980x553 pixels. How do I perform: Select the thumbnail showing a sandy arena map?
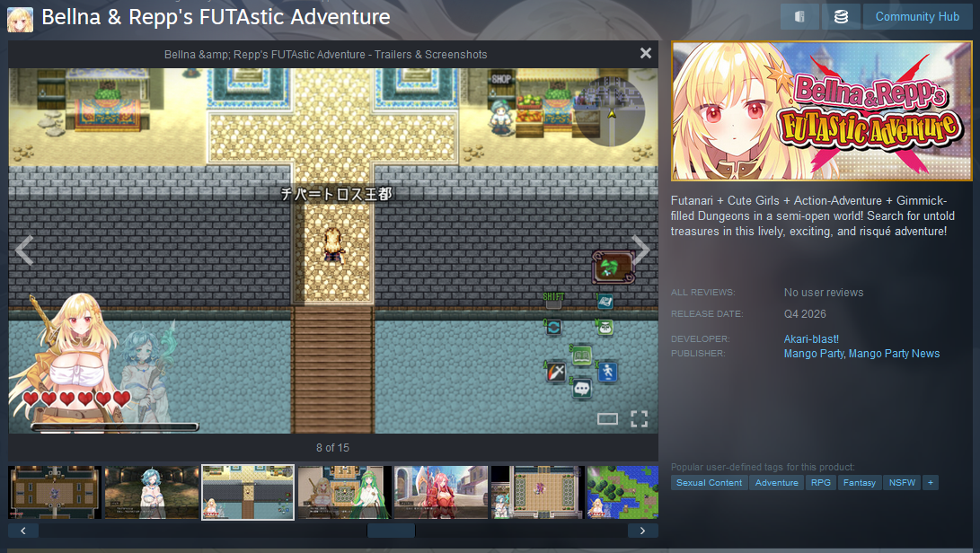(x=537, y=492)
